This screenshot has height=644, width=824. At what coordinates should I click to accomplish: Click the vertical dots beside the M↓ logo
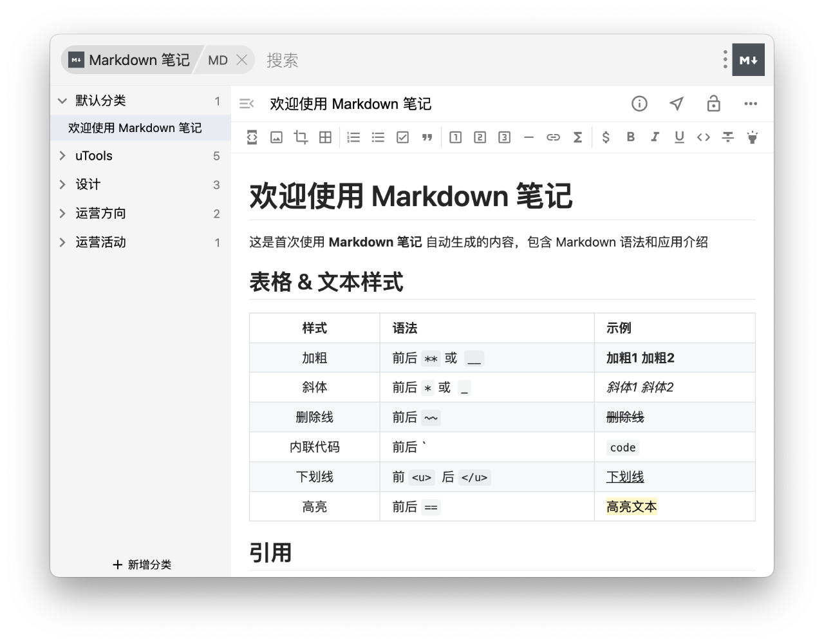pos(725,60)
